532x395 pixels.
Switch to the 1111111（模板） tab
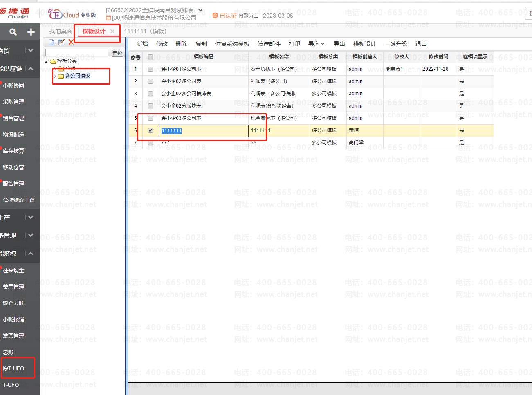(145, 31)
